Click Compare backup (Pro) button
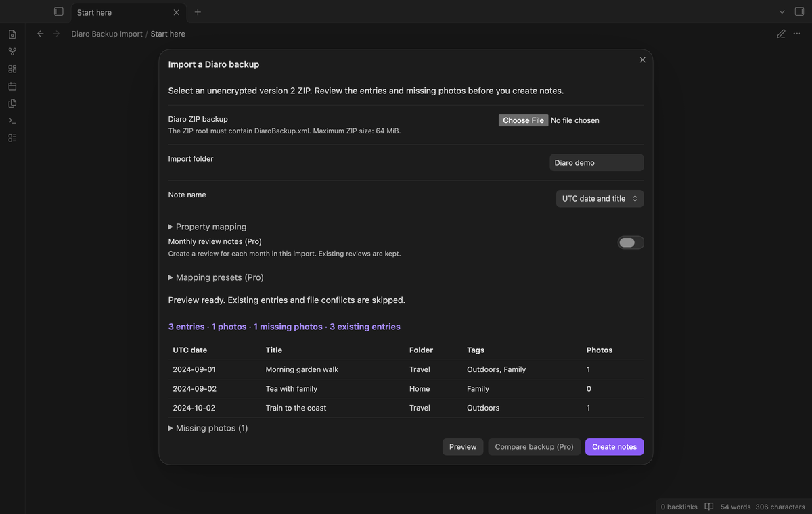The width and height of the screenshot is (812, 514). click(x=534, y=447)
